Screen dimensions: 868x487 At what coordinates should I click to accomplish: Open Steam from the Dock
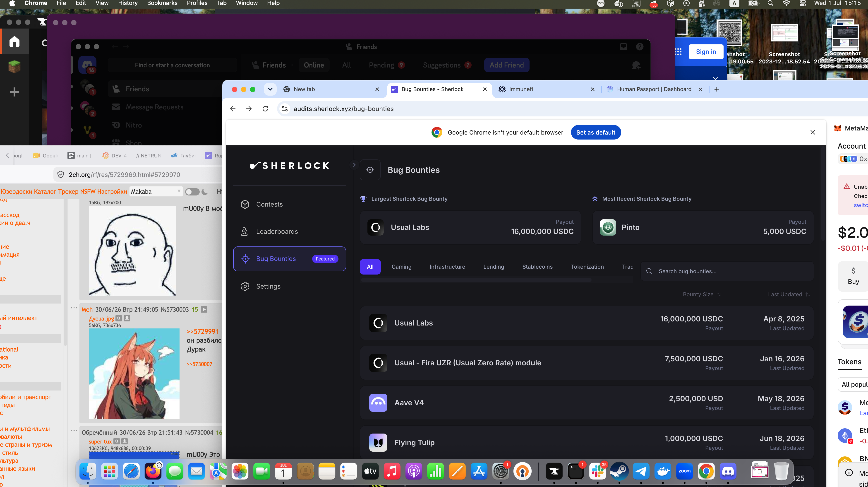[619, 471]
